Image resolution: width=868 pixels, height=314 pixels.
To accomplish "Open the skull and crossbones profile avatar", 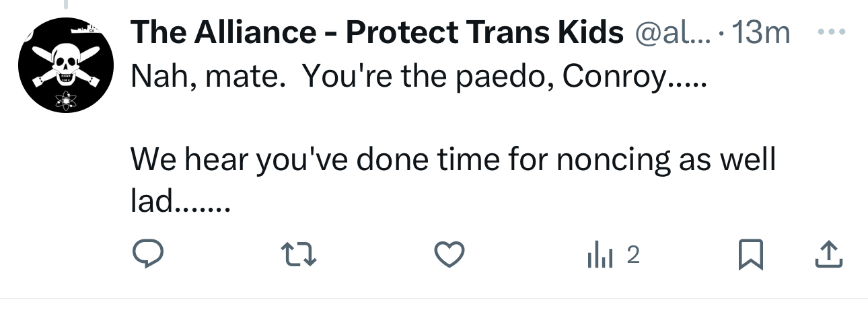I will point(64,65).
